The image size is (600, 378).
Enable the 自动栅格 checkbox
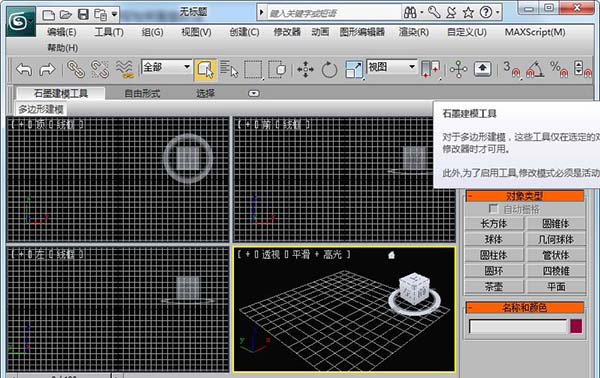[x=494, y=209]
